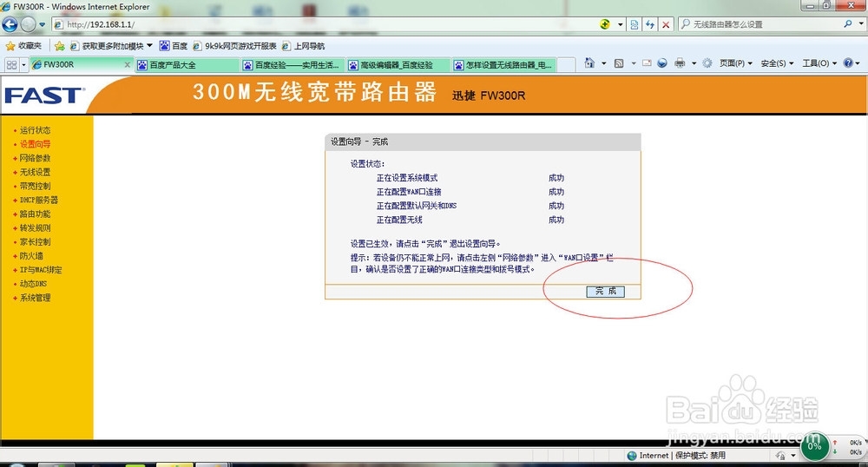The image size is (868, 467).
Task: Click the Compatibility View icon
Action: (x=635, y=24)
